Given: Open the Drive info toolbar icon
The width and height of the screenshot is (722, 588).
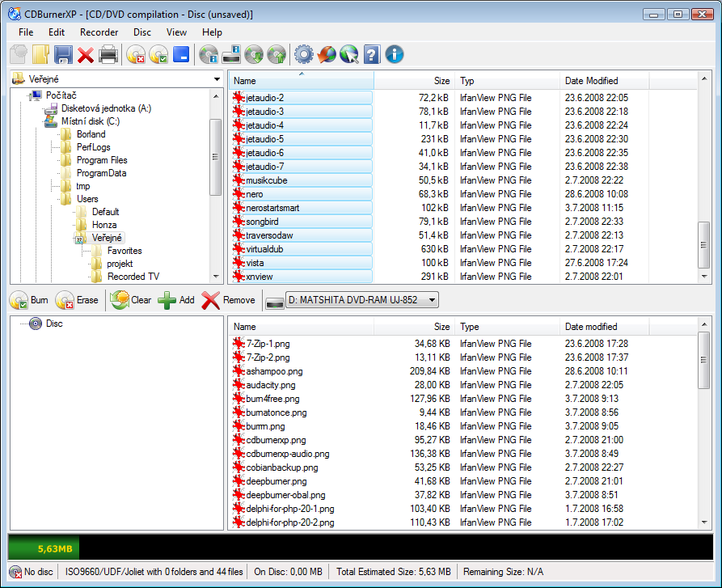Looking at the screenshot, I should click(231, 54).
